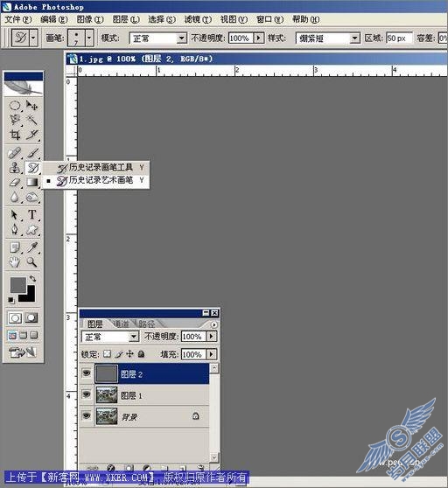Toggle lock all padlock in 锁定 row
The image size is (448, 488).
pyautogui.click(x=141, y=354)
